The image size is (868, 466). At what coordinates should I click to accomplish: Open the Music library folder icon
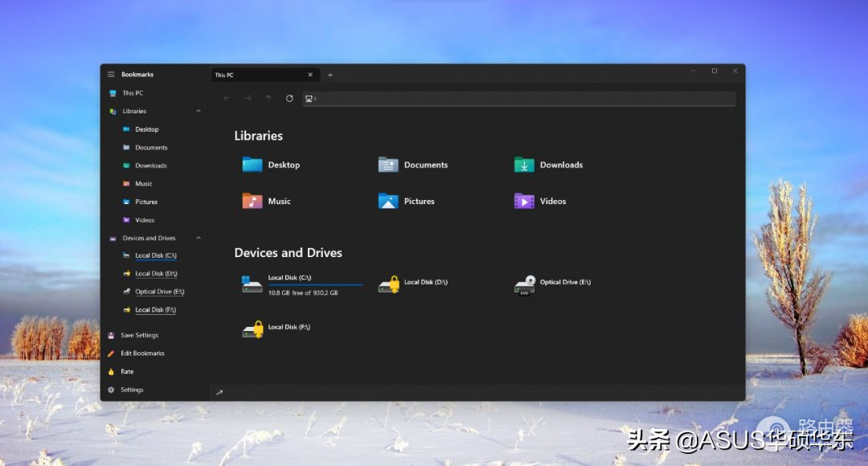coord(252,201)
